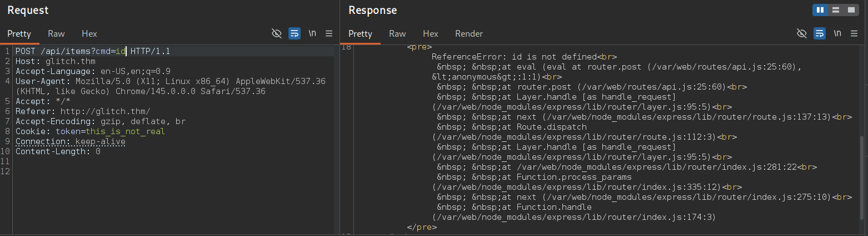Click the Accept-Encoding header line
This screenshot has height=236, width=868.
tap(101, 121)
